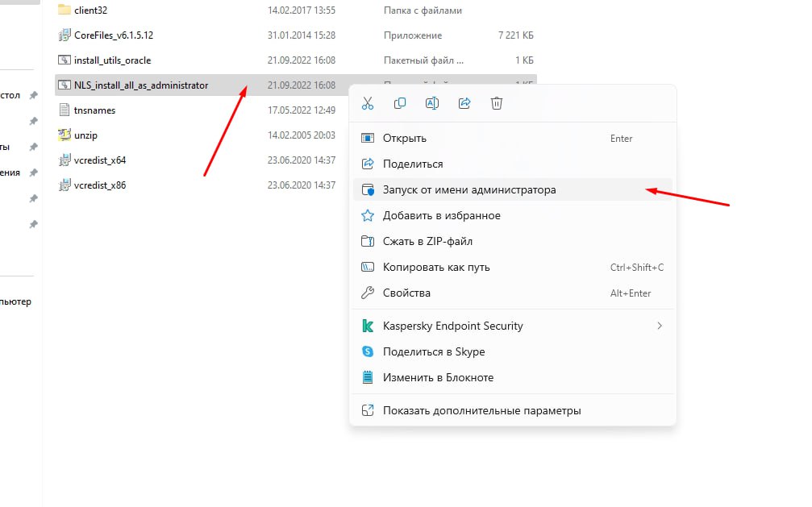Choose Изменить в Блокноте

point(512,377)
